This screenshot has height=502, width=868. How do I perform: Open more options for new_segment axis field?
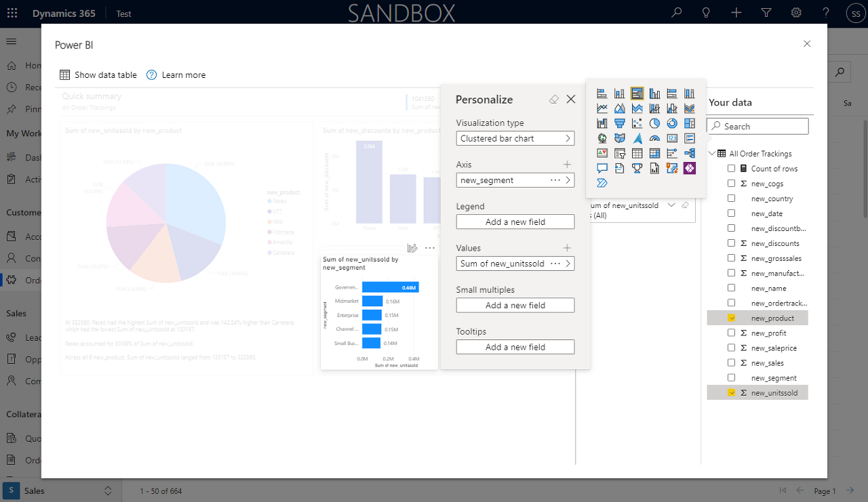555,180
